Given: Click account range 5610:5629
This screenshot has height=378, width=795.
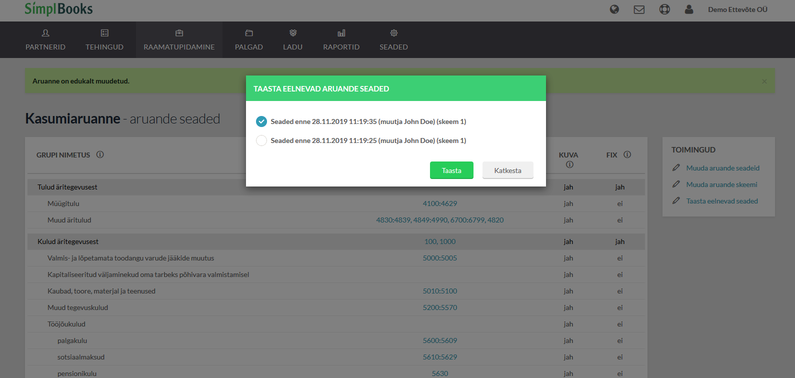Looking at the screenshot, I should pyautogui.click(x=440, y=357).
